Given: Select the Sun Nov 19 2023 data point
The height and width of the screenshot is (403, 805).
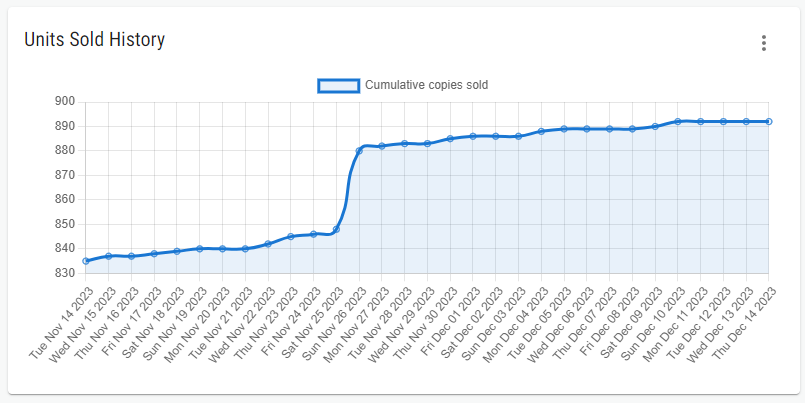Looking at the screenshot, I should click(200, 248).
